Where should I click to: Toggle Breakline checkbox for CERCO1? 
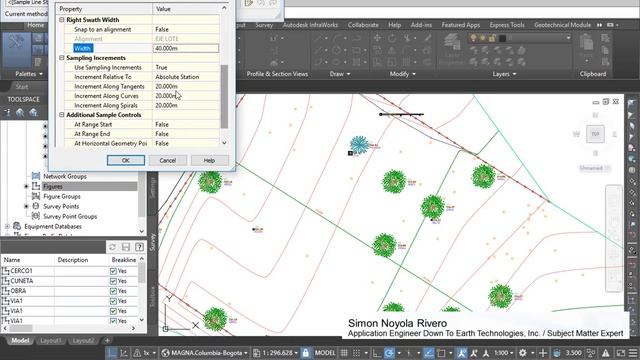tap(113, 271)
